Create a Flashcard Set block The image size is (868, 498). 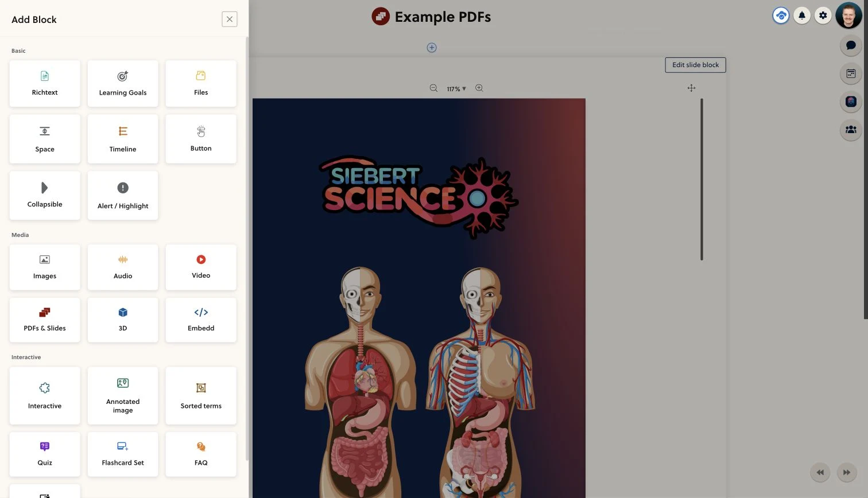click(123, 454)
